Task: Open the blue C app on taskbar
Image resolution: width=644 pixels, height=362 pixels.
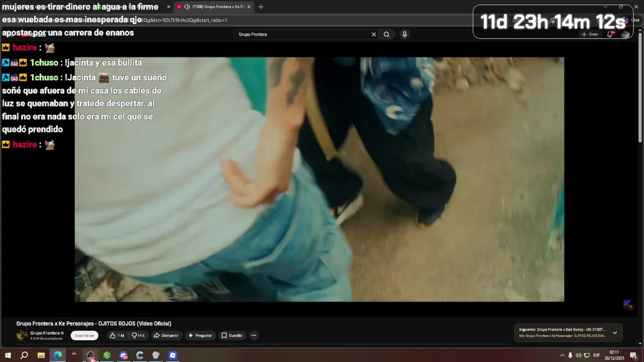Action: click(140, 355)
